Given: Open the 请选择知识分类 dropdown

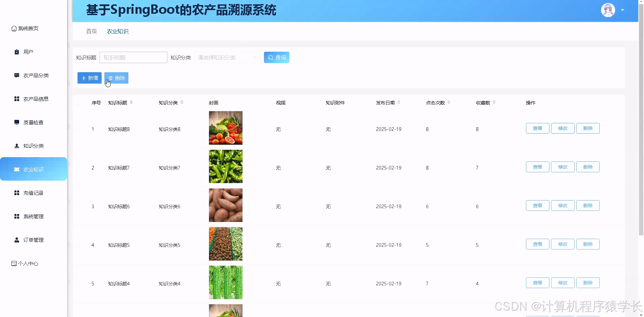Looking at the screenshot, I should 227,57.
